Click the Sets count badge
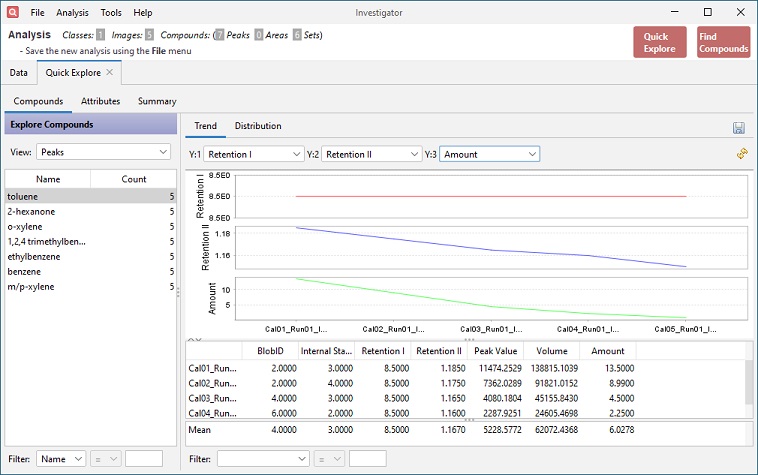Screen dimensions: 758x475 [297, 35]
